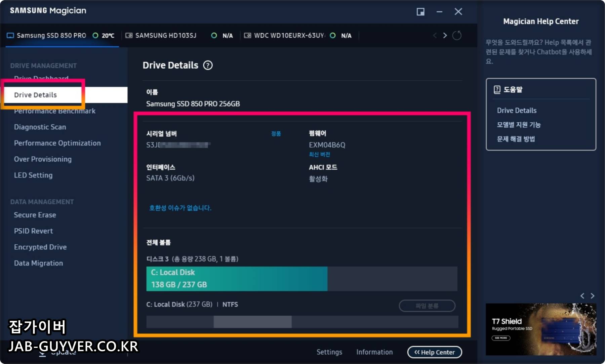Open Drive Details help topic link
The height and width of the screenshot is (364, 605).
tap(517, 110)
